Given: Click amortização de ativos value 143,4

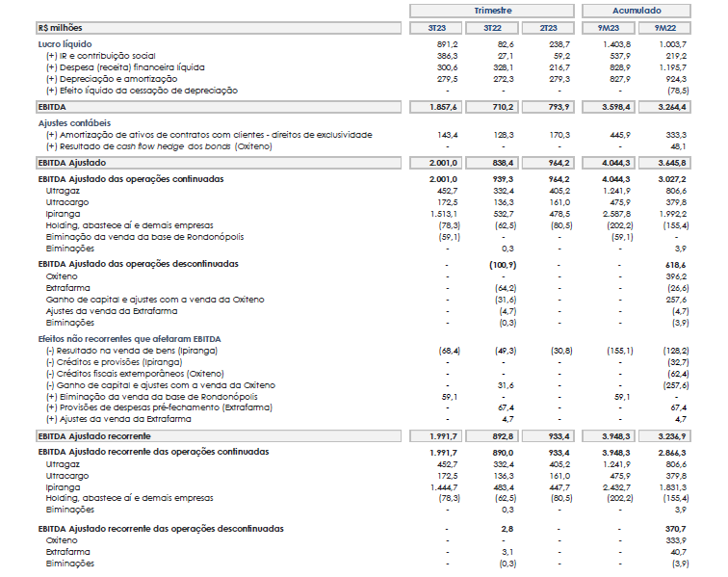Looking at the screenshot, I should coord(447,135).
